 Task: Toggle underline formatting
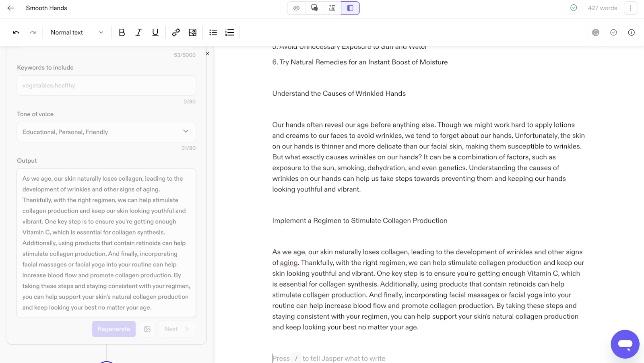tap(155, 33)
